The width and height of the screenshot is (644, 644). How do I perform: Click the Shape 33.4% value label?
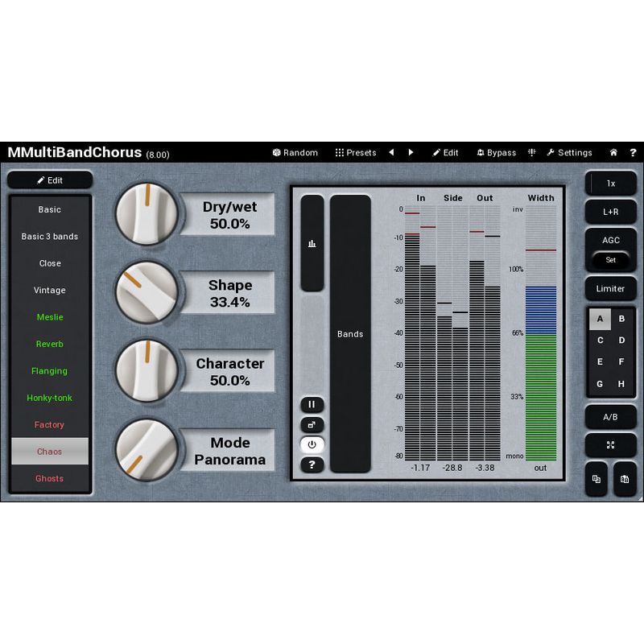tap(229, 293)
